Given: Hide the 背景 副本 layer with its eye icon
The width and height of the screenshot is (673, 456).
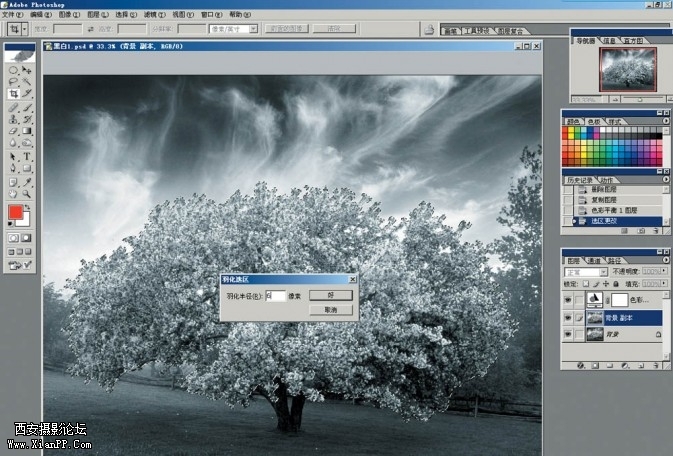Looking at the screenshot, I should pyautogui.click(x=568, y=317).
